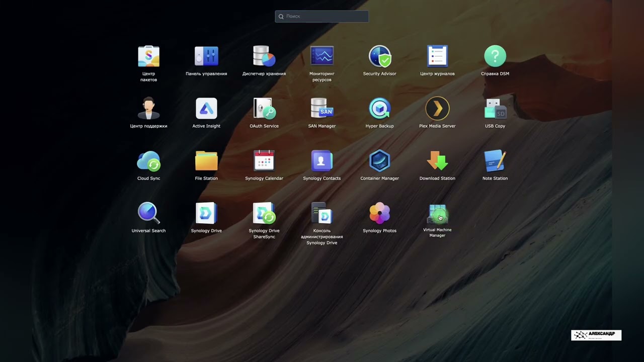The height and width of the screenshot is (362, 644).
Task: Open USB Copy
Action: [495, 109]
